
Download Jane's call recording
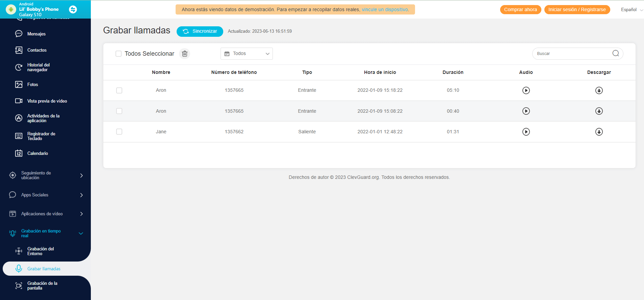599,132
